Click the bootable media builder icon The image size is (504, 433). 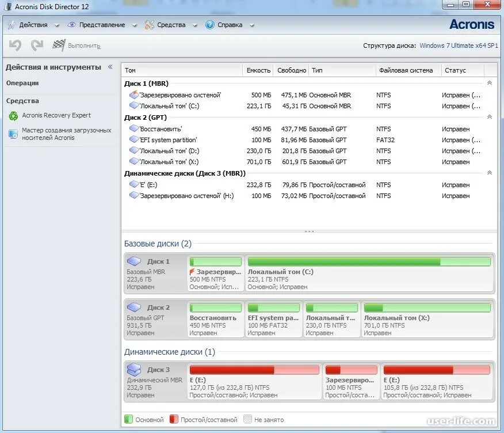coord(13,134)
